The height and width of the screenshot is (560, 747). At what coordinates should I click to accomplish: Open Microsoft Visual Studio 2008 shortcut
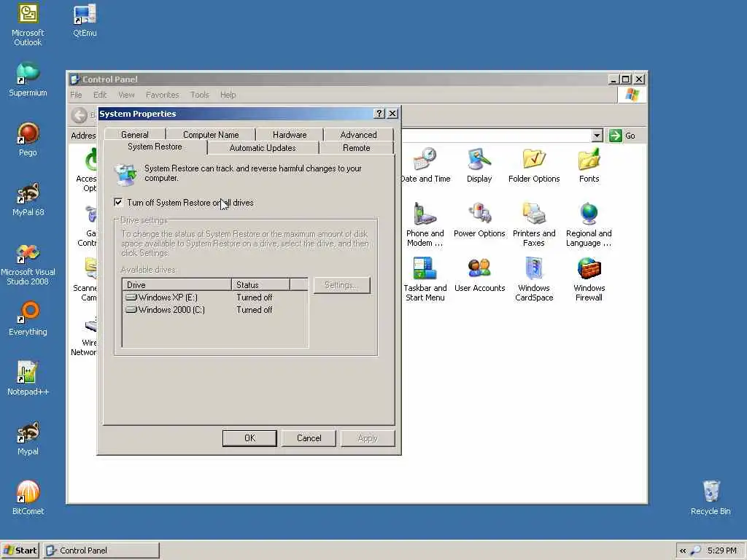pos(28,264)
